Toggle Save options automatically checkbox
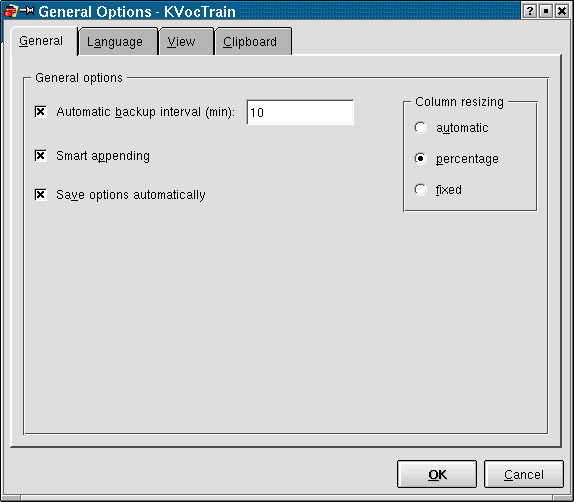The width and height of the screenshot is (574, 502). (40, 194)
